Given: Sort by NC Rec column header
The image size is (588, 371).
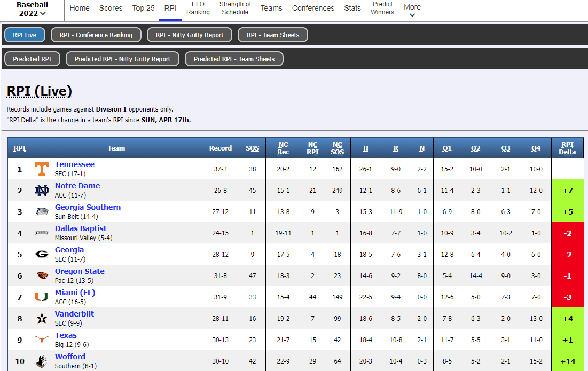Looking at the screenshot, I should (283, 148).
